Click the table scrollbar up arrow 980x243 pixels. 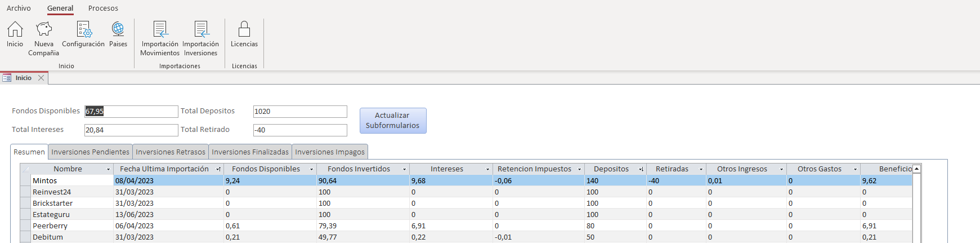[x=916, y=169]
